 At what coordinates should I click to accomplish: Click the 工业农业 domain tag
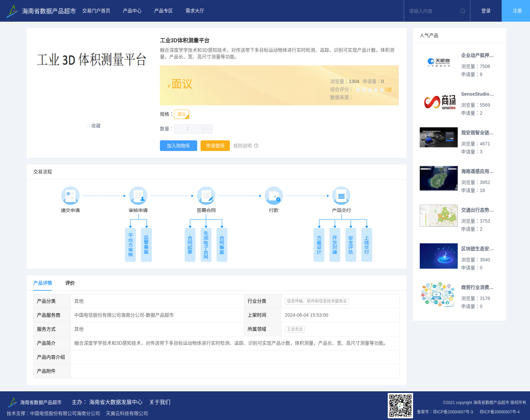(295, 329)
